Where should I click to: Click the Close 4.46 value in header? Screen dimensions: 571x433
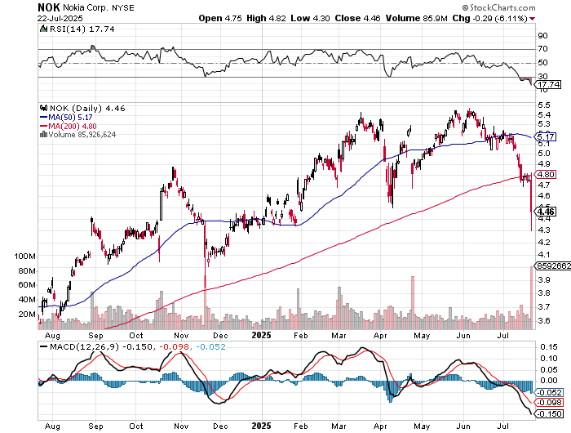(357, 18)
